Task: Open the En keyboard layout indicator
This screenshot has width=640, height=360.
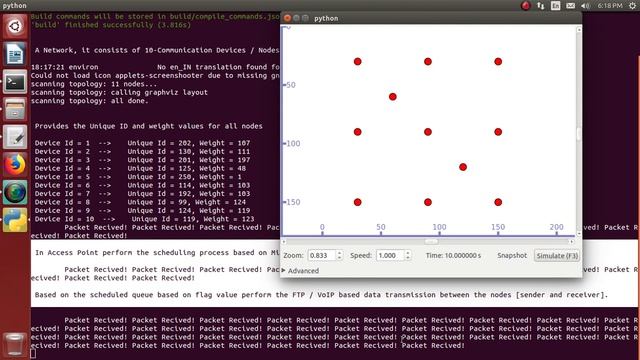Action: pyautogui.click(x=556, y=6)
